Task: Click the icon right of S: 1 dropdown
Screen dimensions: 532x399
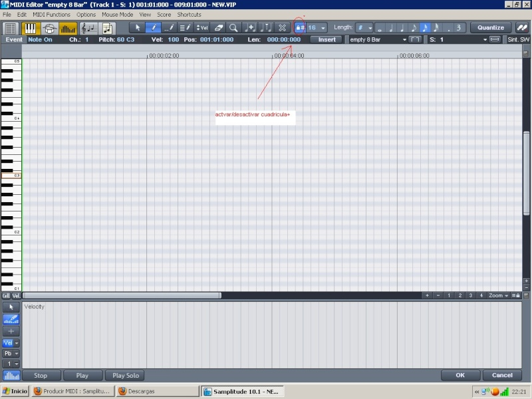Action: pos(495,40)
